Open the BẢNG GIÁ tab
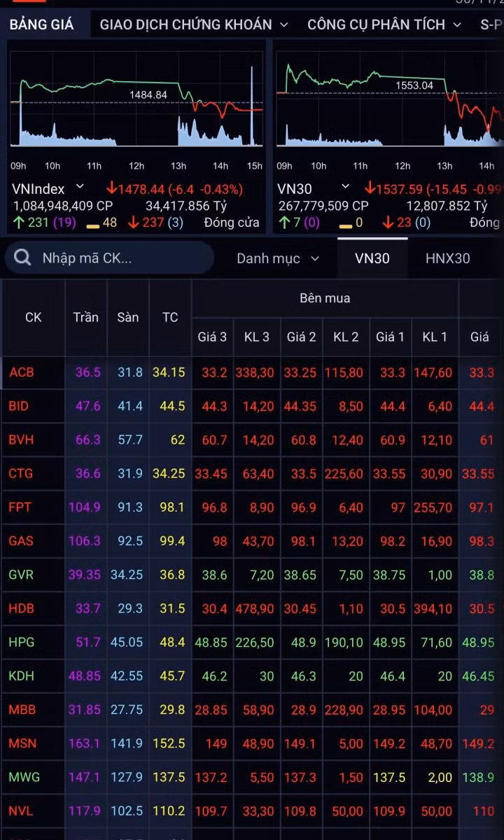504x840 pixels. pos(41,24)
